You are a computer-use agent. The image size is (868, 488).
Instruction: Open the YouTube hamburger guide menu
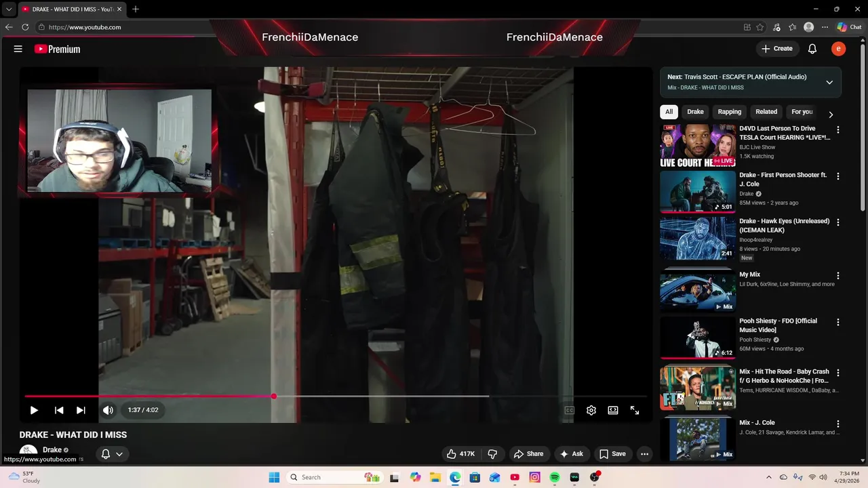click(18, 49)
